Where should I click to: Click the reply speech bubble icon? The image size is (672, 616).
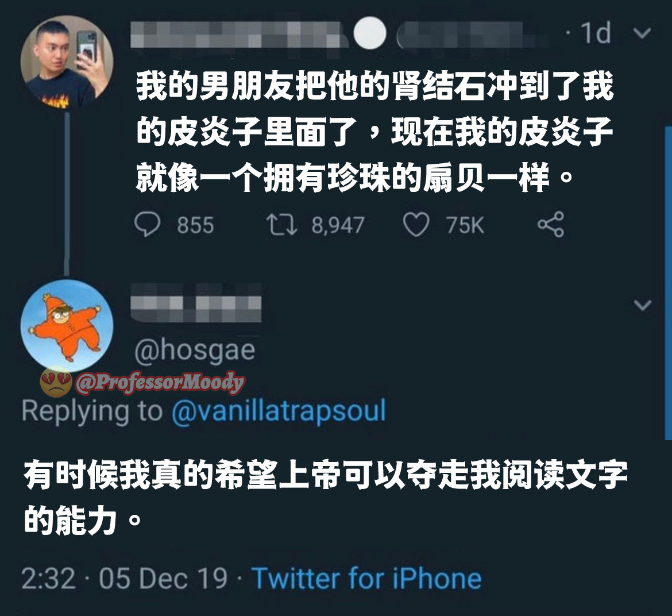click(148, 225)
